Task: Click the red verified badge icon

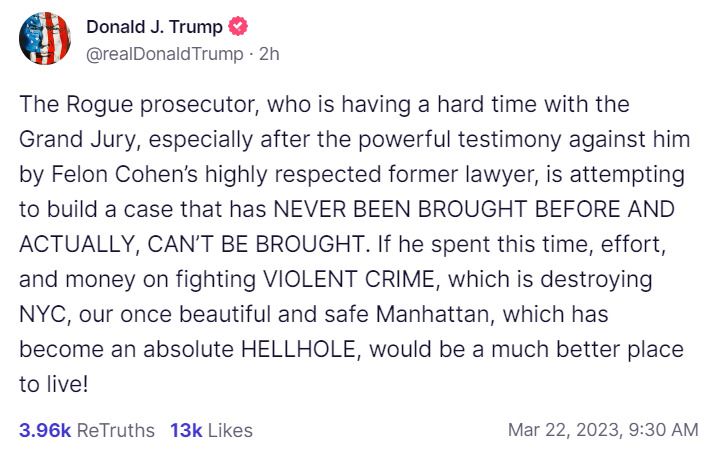Action: tap(235, 27)
